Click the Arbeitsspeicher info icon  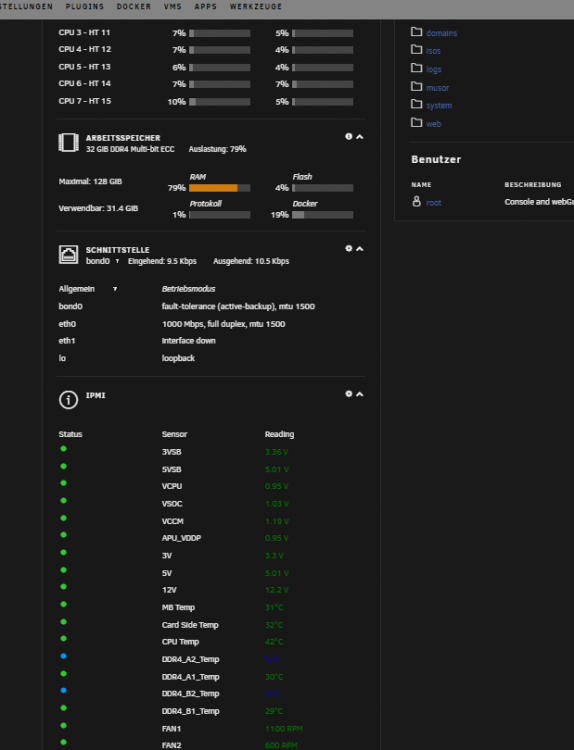pos(349,137)
